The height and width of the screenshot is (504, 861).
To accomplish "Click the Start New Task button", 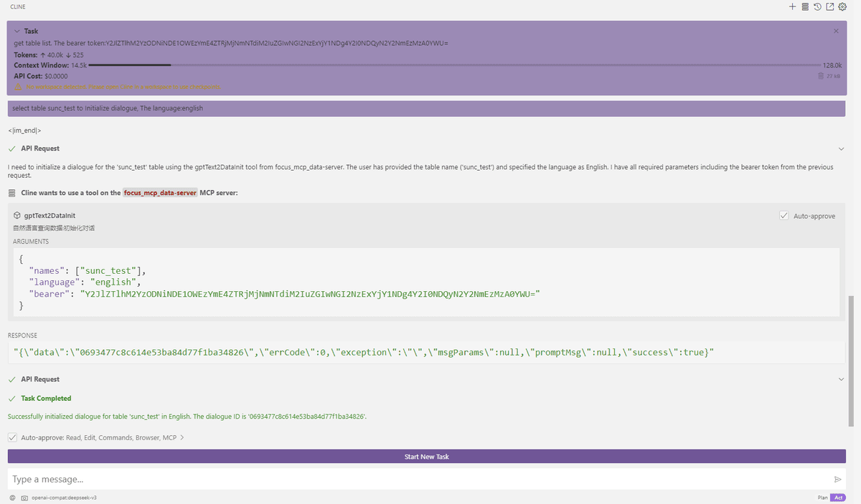I will (427, 457).
